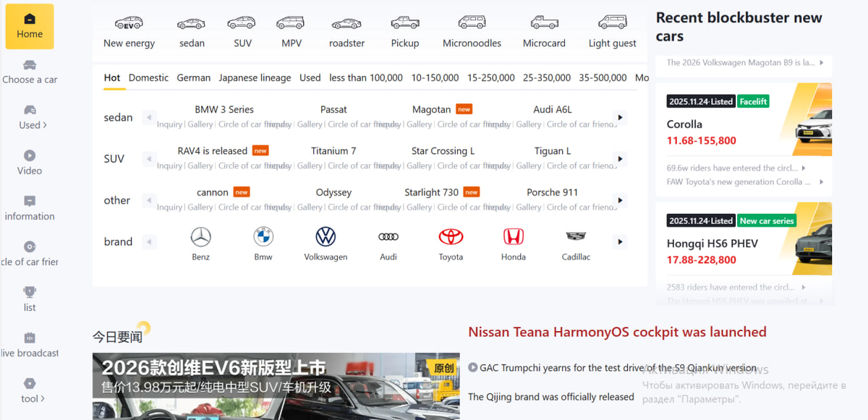Switch to the Japanese lineage tab

(255, 78)
